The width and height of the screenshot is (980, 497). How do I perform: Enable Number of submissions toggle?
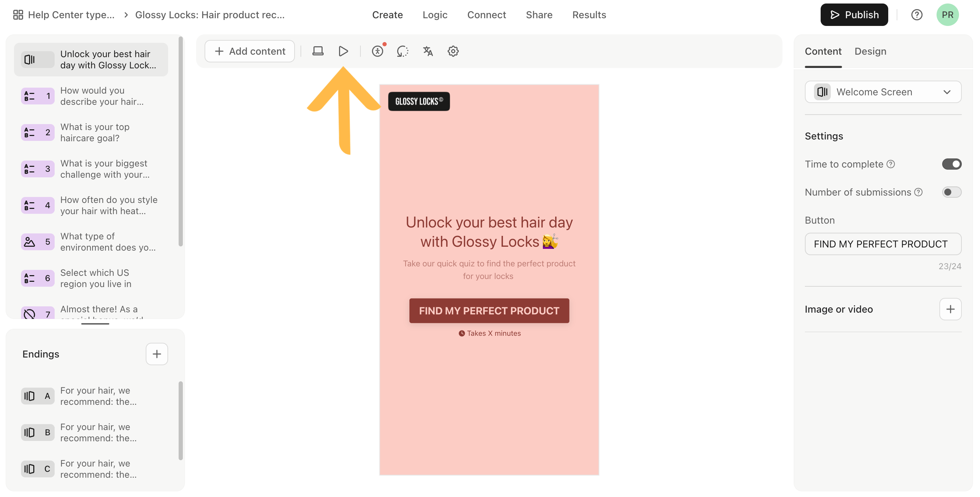click(x=952, y=192)
